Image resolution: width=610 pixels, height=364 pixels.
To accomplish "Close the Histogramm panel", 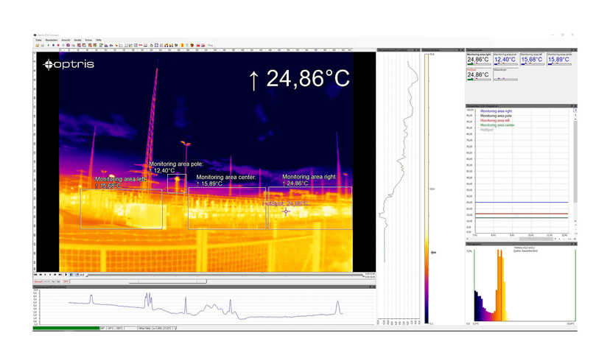I will [575, 244].
